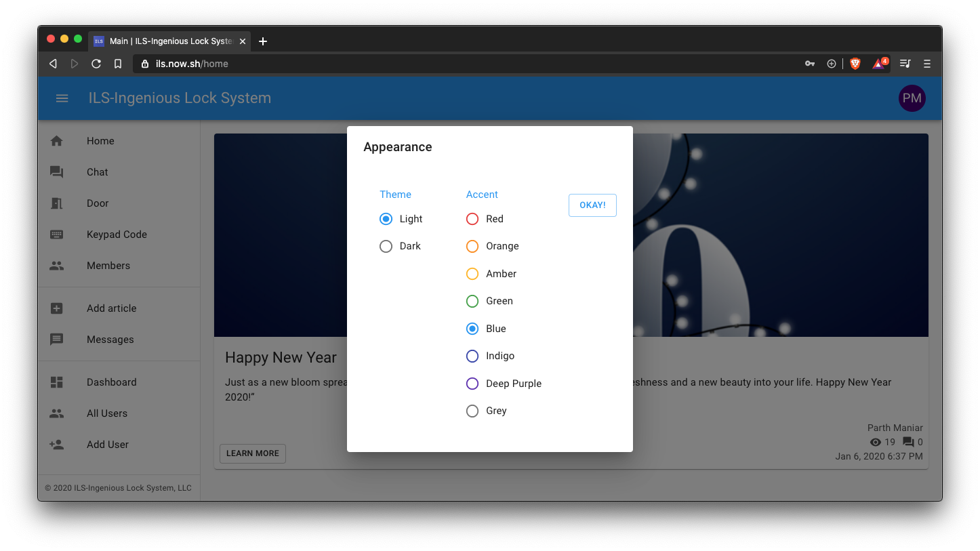Select the Dark theme radio button
Viewport: 980px width, 551px height.
tap(386, 246)
